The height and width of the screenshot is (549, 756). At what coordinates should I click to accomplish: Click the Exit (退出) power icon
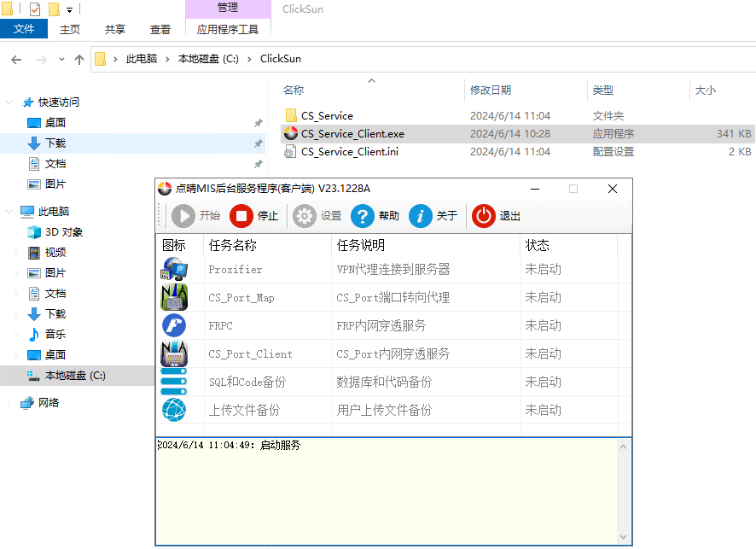click(x=484, y=216)
